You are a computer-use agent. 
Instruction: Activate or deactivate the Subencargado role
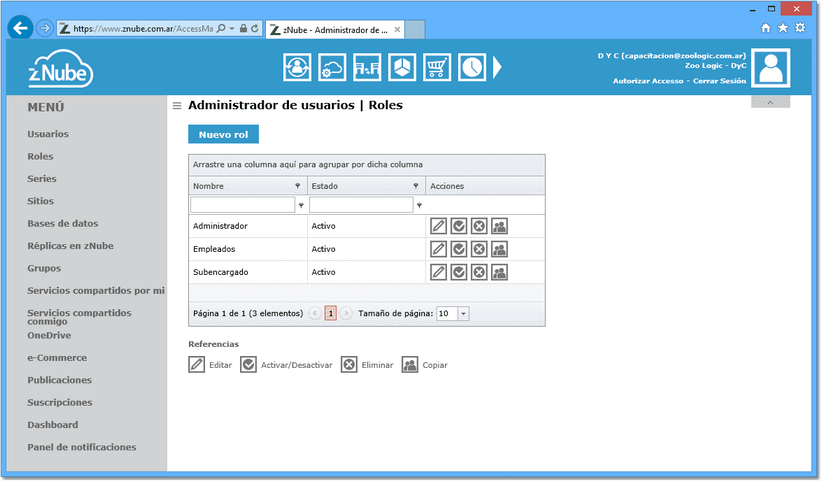[459, 272]
